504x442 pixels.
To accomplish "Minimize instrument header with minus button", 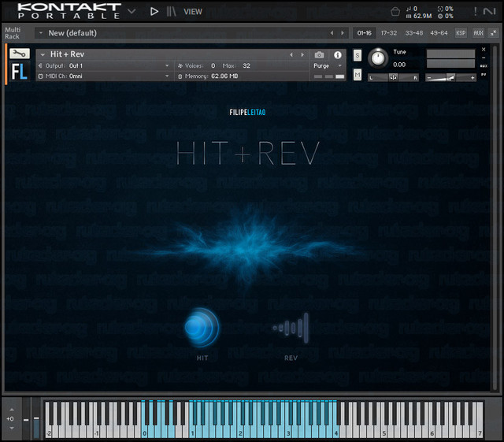I will [x=484, y=58].
